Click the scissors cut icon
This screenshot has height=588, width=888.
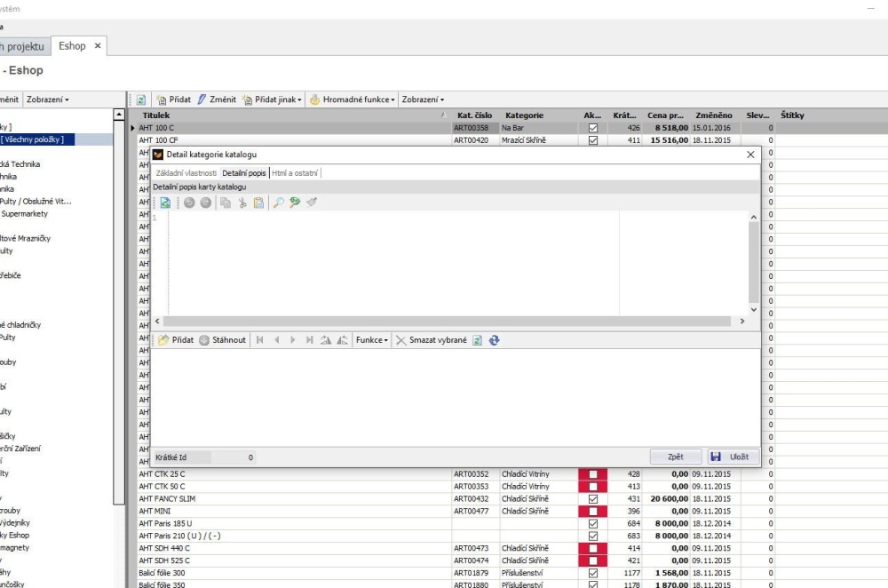tap(242, 203)
